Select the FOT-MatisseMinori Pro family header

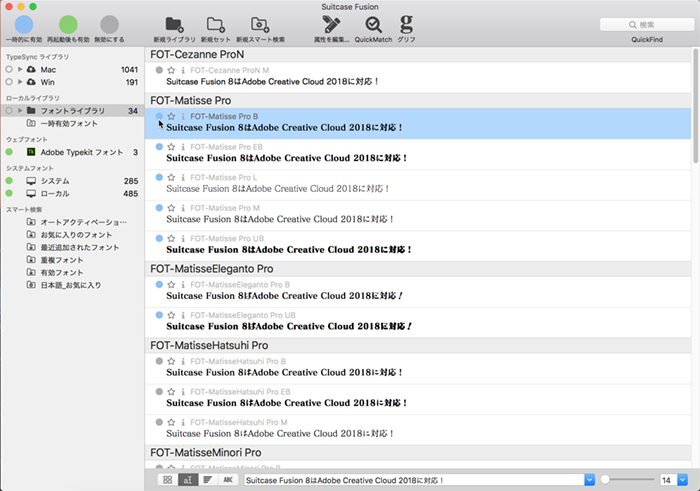pos(418,453)
